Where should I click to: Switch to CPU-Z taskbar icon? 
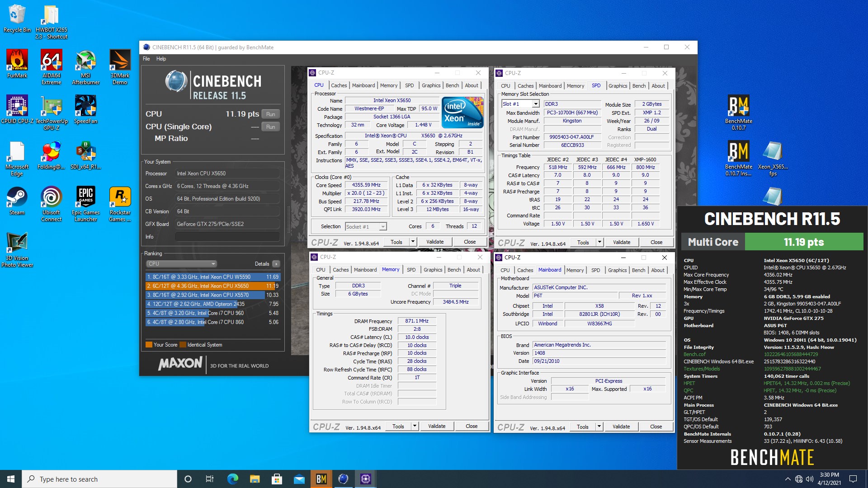(365, 479)
